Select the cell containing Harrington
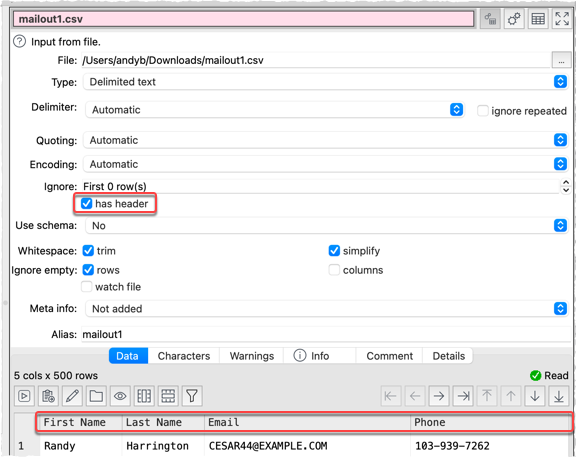 tap(163, 446)
